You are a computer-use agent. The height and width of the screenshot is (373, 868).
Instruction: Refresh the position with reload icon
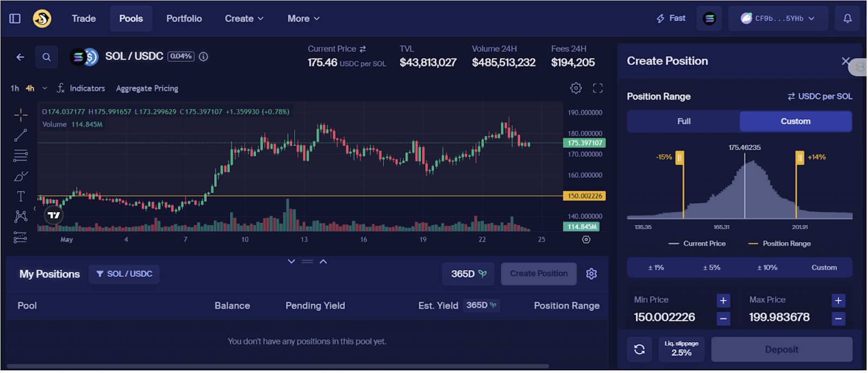(x=639, y=350)
